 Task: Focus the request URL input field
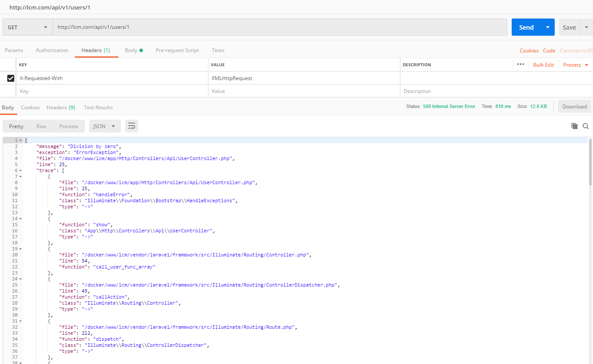tap(280, 27)
